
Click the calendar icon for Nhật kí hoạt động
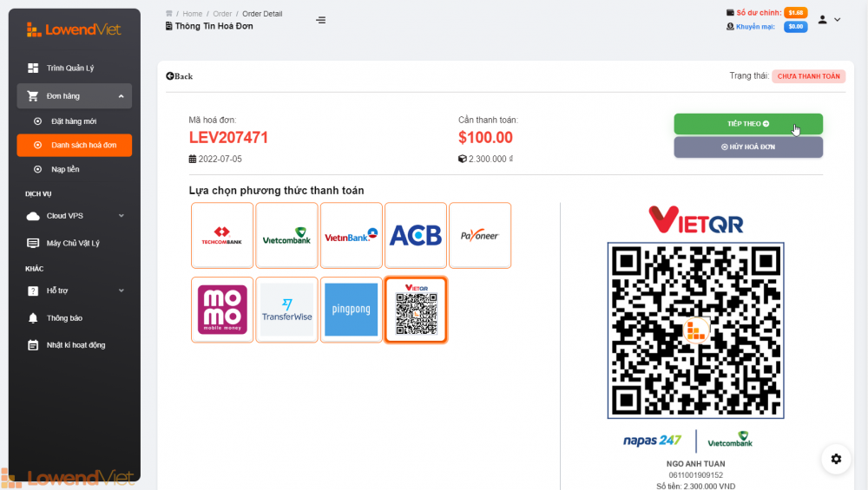(x=33, y=345)
